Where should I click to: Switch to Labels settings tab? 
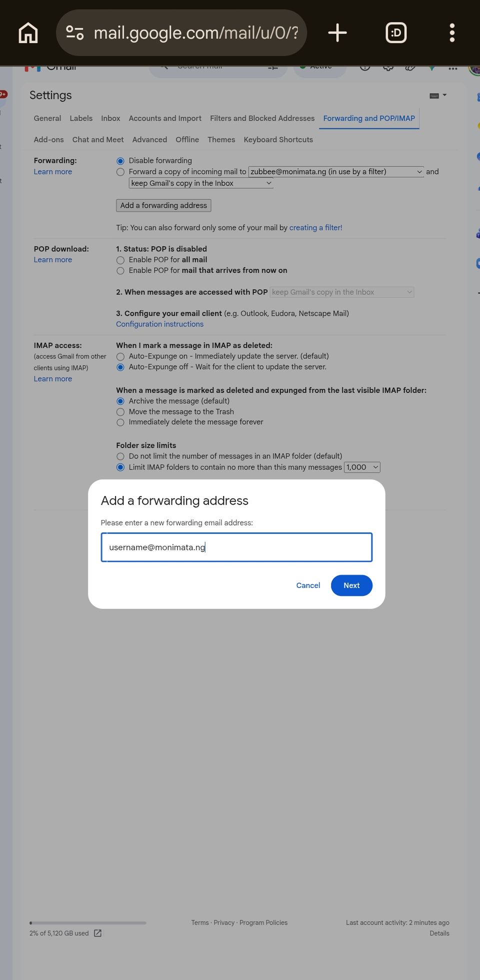[81, 118]
